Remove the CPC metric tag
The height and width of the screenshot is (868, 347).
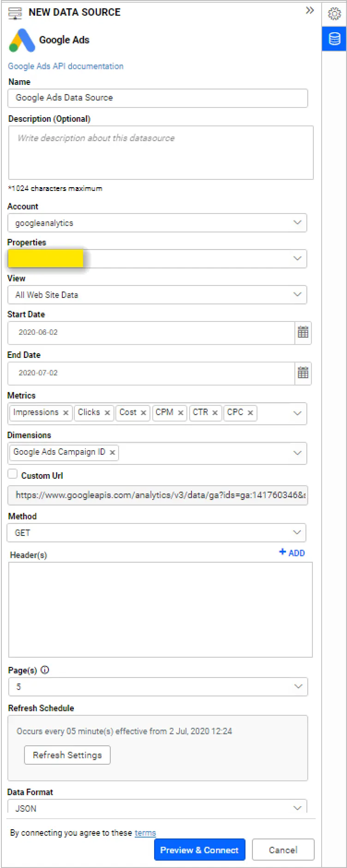(250, 413)
